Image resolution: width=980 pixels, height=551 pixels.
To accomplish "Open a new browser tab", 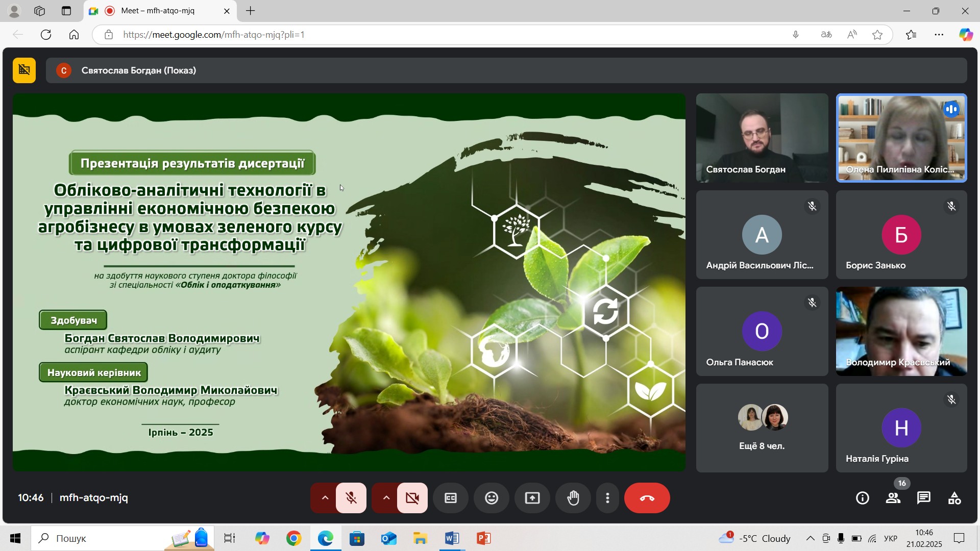I will pos(250,11).
